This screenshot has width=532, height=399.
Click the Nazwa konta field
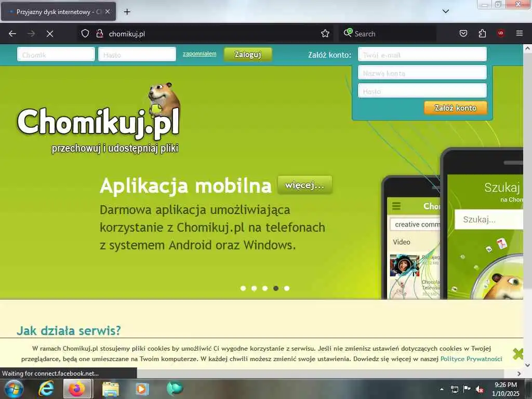(x=422, y=73)
